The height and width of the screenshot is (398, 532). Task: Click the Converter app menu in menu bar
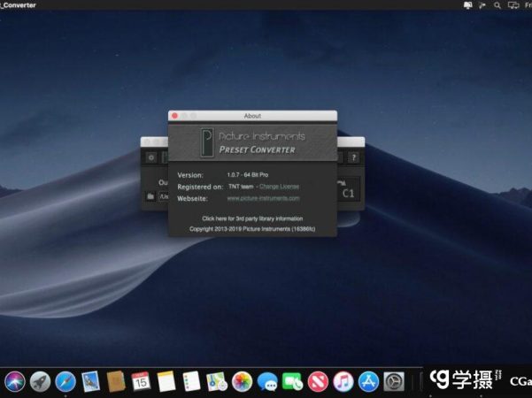pyautogui.click(x=18, y=5)
